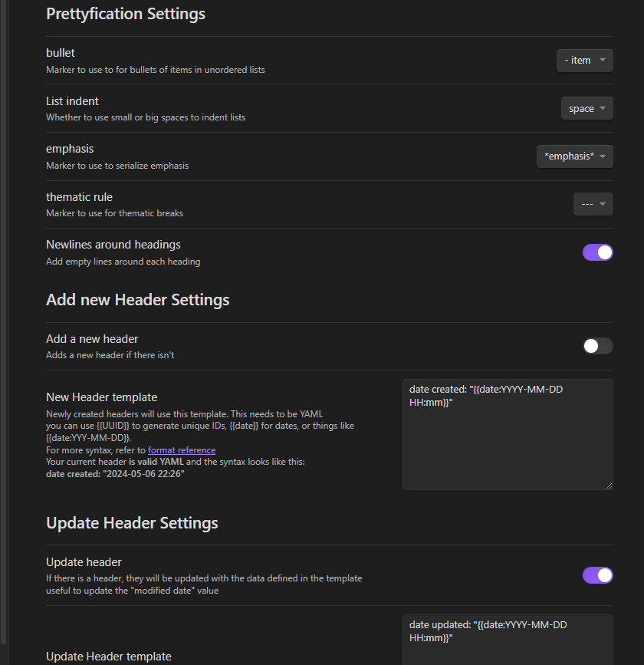Click the Add new Header Settings heading

138,300
